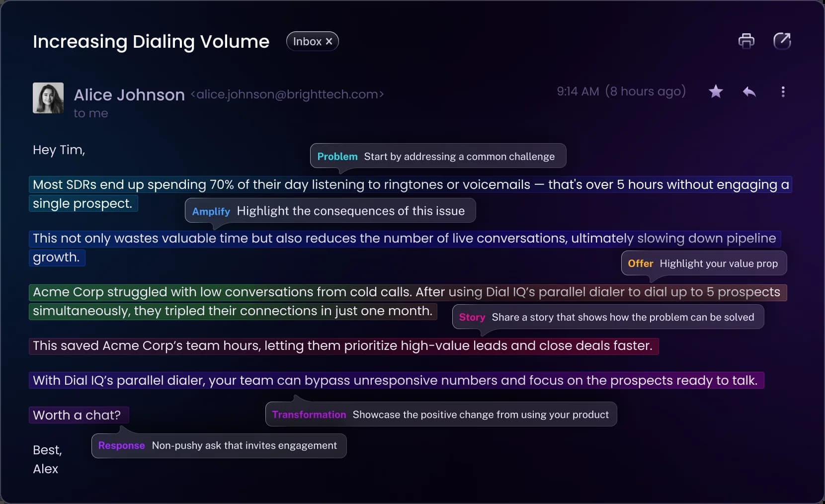Star the email from Alice Johnson

pos(716,91)
